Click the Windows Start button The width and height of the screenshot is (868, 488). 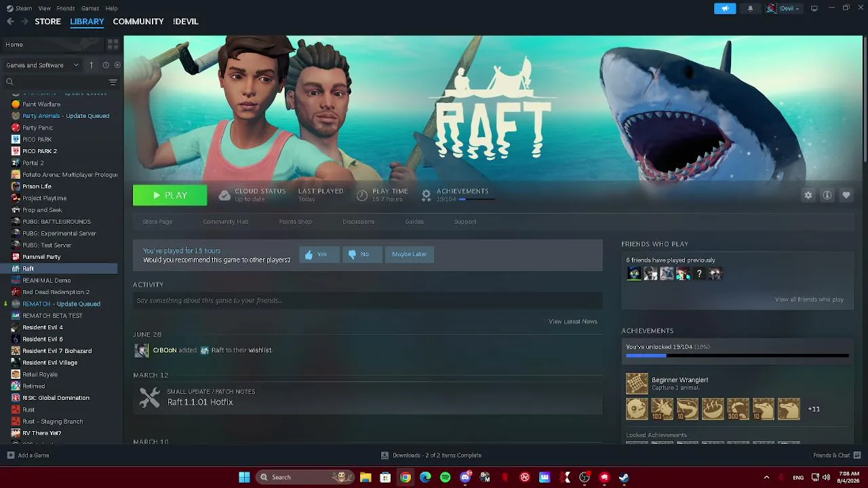click(x=244, y=477)
